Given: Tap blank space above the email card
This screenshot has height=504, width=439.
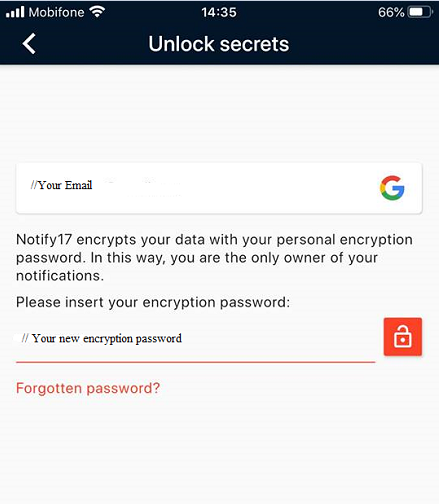Looking at the screenshot, I should [x=219, y=113].
